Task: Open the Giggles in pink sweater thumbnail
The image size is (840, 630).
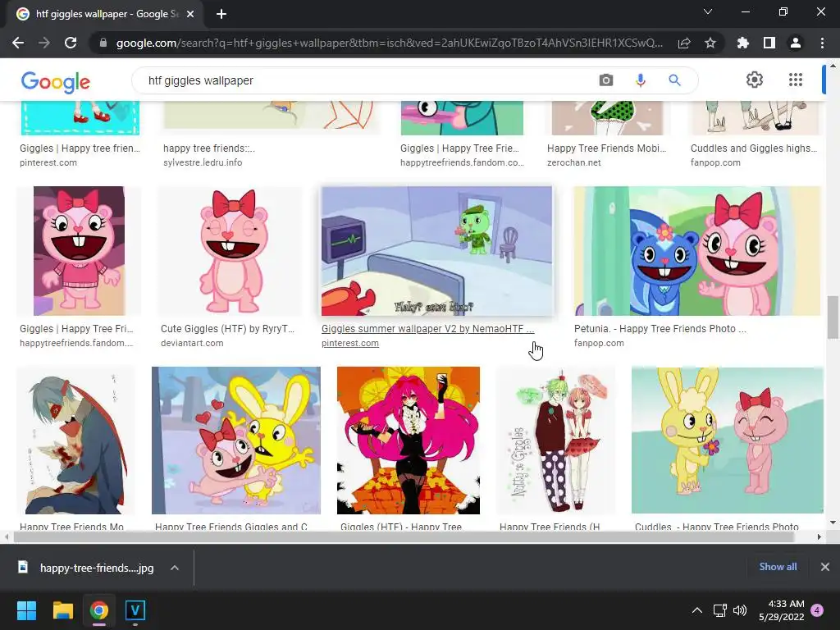Action: (79, 251)
